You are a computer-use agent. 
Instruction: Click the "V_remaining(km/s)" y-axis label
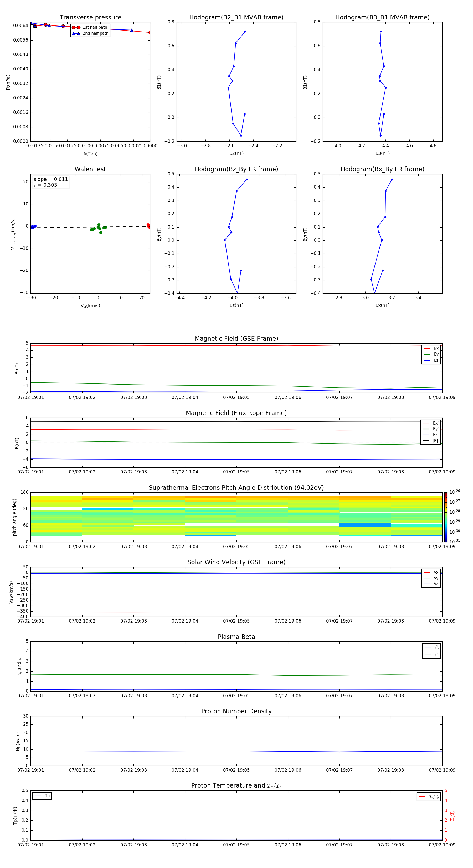[x=13, y=234]
